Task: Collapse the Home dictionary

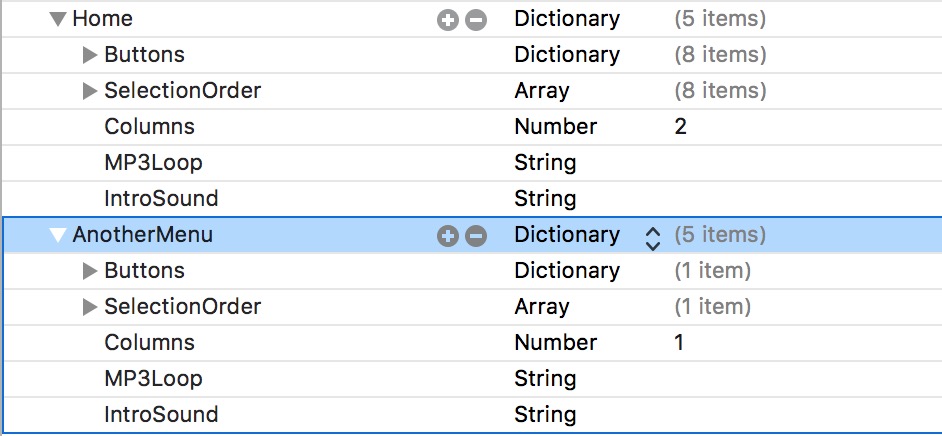Action: click(58, 19)
